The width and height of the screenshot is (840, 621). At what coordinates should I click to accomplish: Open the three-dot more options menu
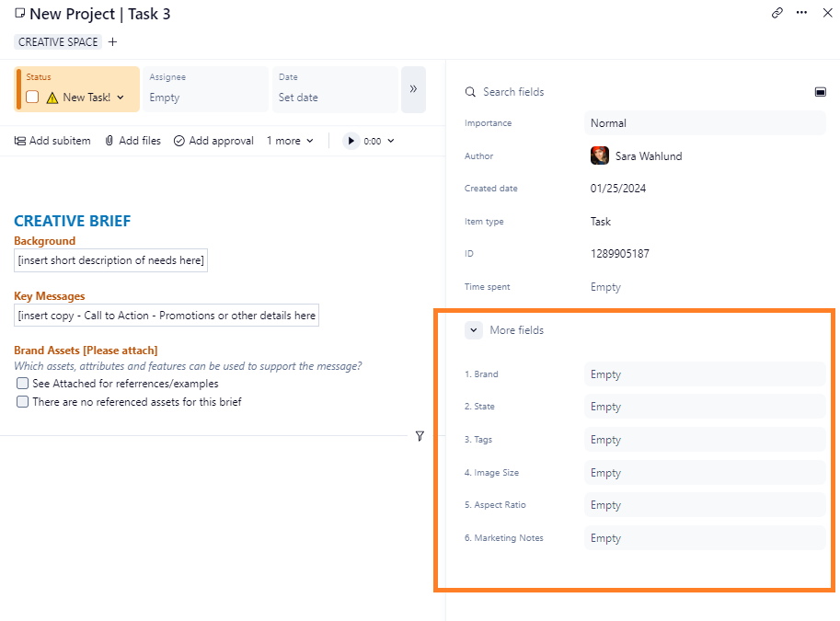[801, 13]
